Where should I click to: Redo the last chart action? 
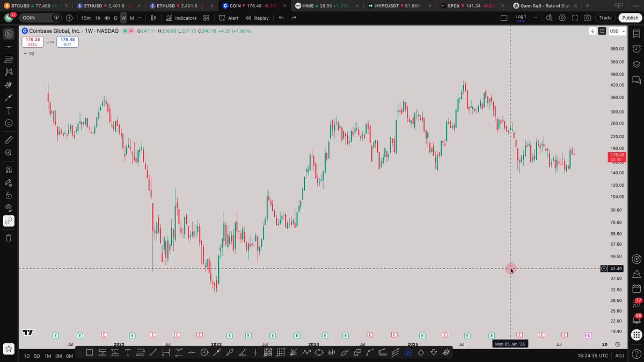point(294,18)
